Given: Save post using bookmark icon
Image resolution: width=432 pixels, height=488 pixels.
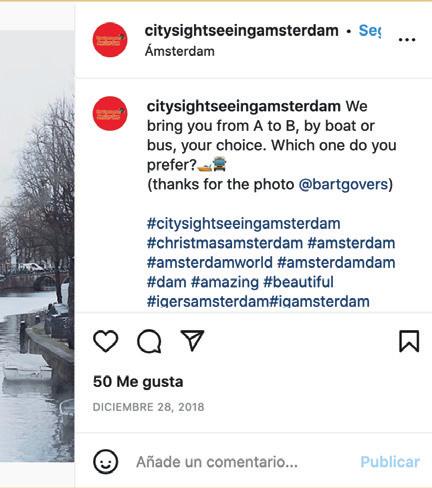Looking at the screenshot, I should pyautogui.click(x=409, y=341).
